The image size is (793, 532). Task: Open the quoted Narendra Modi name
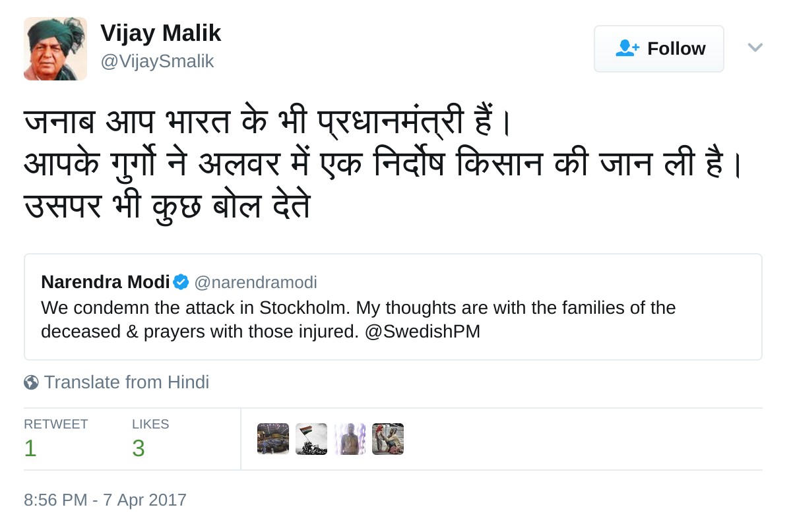tap(106, 283)
